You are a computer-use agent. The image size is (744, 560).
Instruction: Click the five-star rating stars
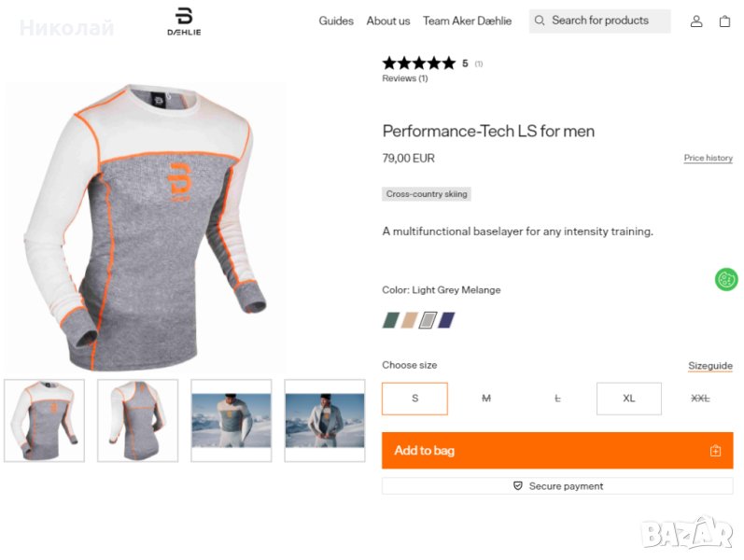[418, 63]
